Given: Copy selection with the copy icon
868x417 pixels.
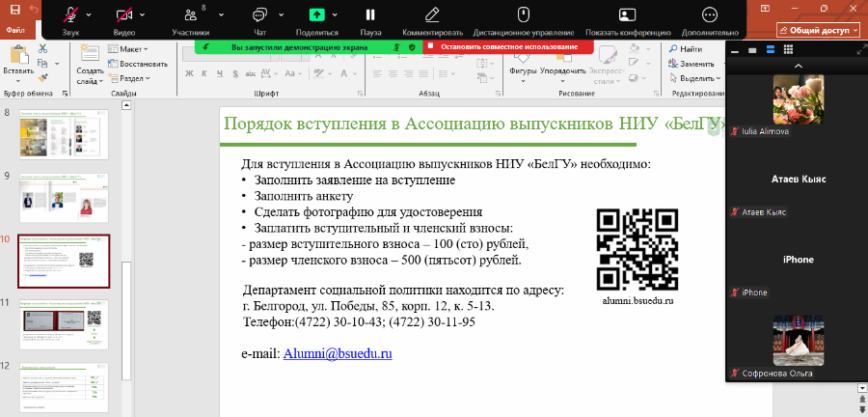Looking at the screenshot, I should point(41,63).
